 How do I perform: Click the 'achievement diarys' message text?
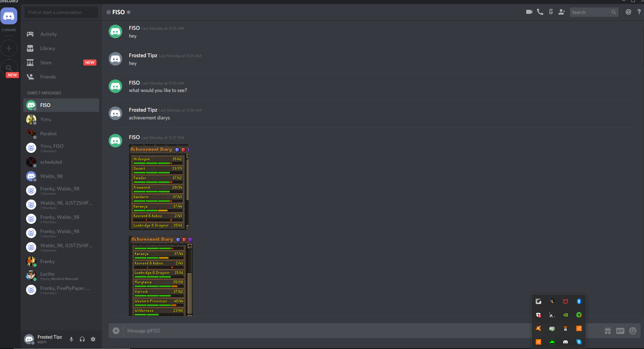(149, 118)
